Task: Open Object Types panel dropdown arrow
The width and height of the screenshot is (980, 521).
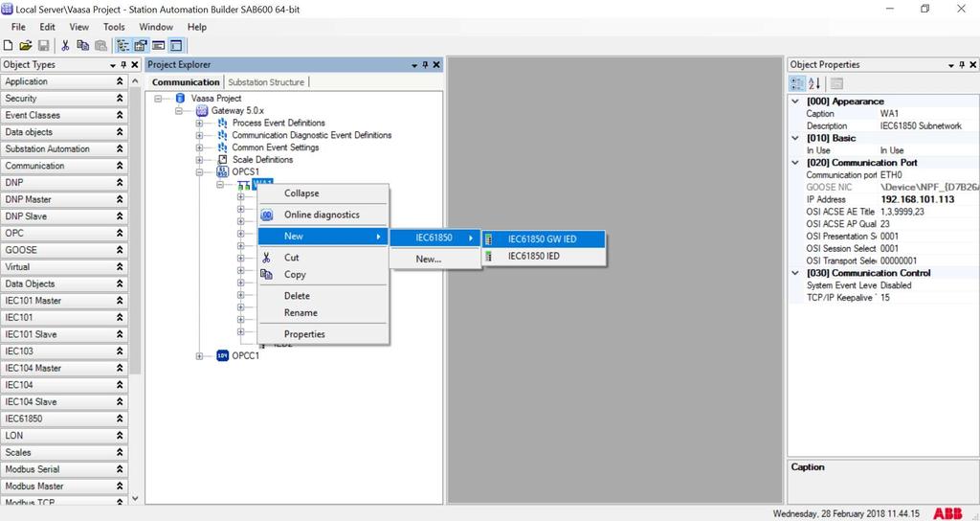Action: (113, 65)
